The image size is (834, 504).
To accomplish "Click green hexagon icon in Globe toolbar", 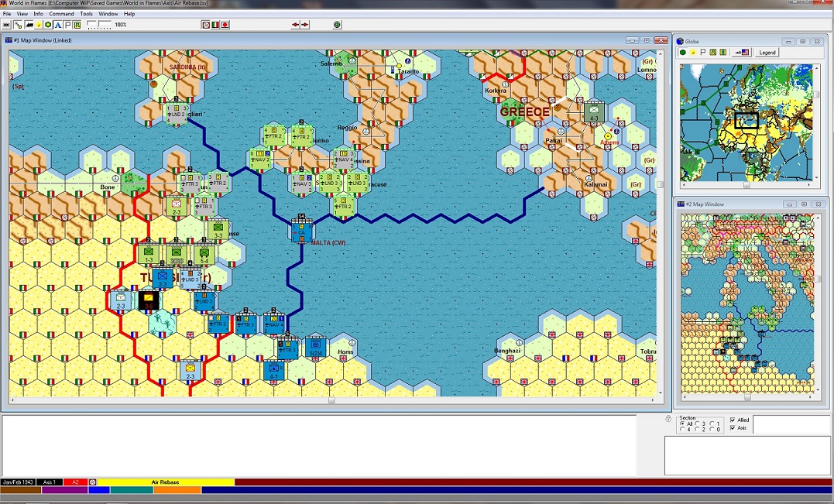I will point(683,52).
